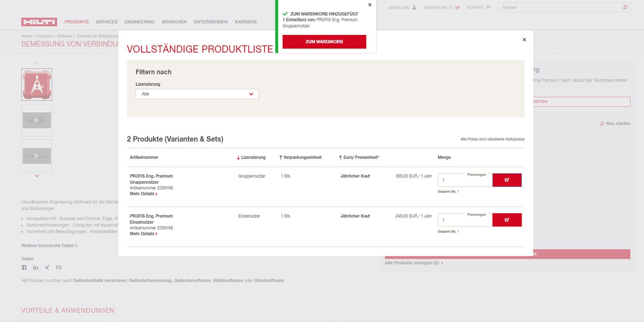Screen dimensions: 644x322
Task: Sort by Verpackungseinheit column
Action: pos(300,157)
